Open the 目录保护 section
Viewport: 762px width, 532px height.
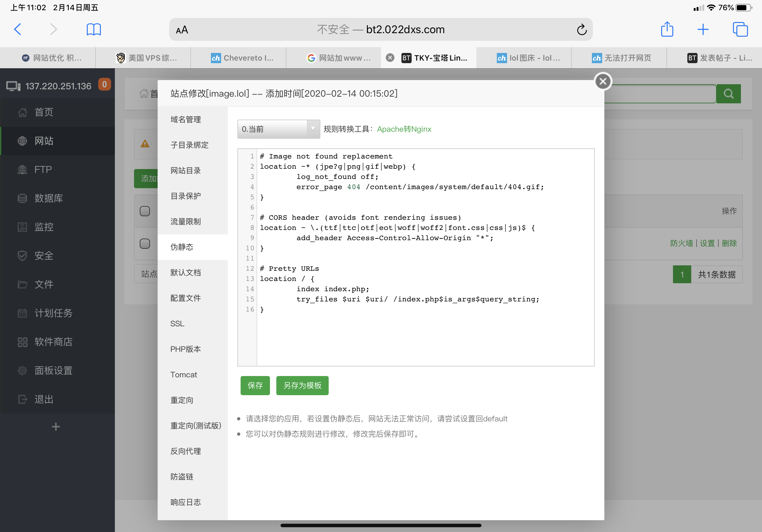(x=192, y=196)
